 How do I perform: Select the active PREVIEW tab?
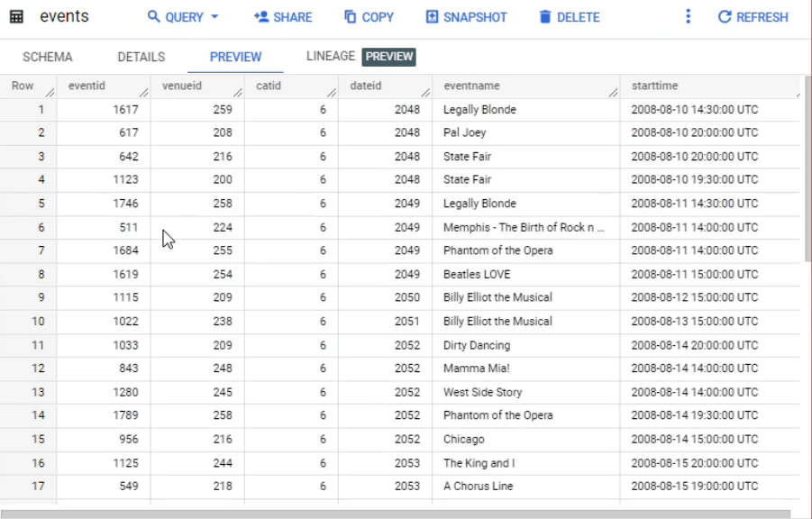pyautogui.click(x=235, y=57)
